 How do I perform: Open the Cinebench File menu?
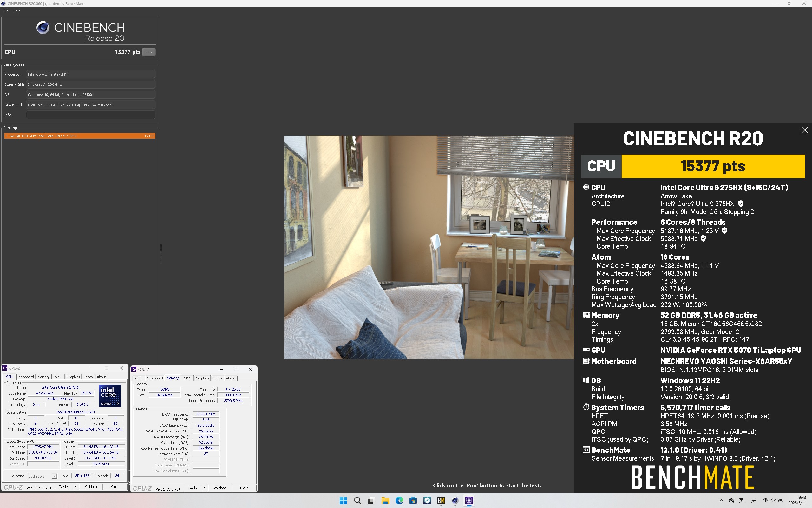5,11
